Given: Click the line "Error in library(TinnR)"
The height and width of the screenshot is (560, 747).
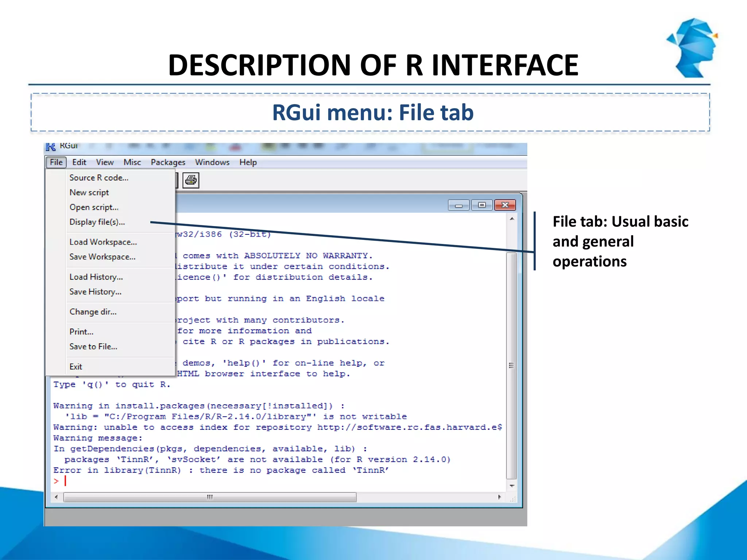Looking at the screenshot, I should point(221,470).
